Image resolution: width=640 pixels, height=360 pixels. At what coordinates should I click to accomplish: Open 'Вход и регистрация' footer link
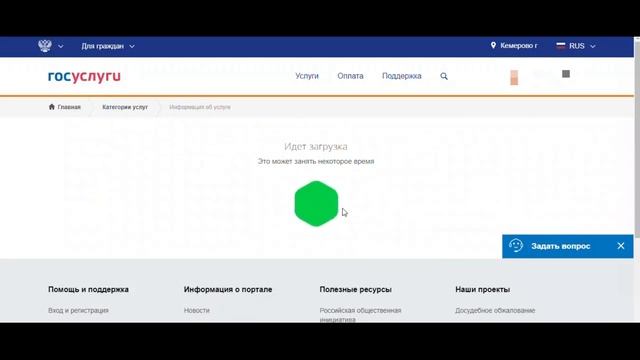(x=78, y=310)
